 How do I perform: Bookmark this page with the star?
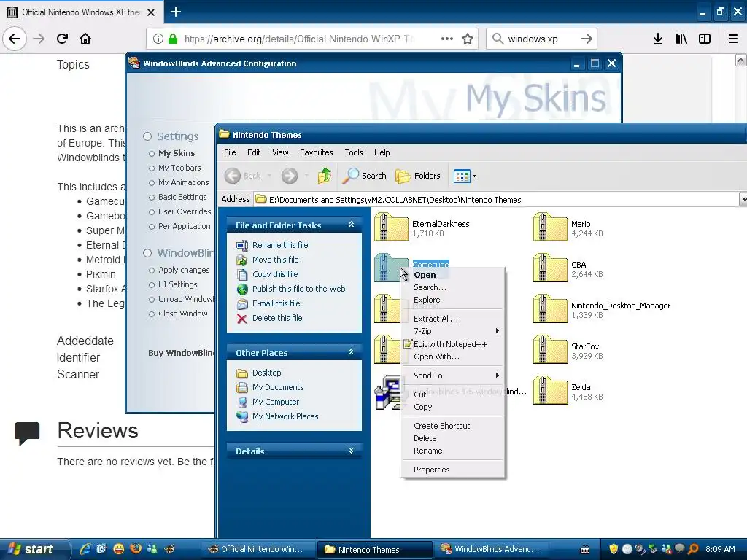tap(468, 39)
